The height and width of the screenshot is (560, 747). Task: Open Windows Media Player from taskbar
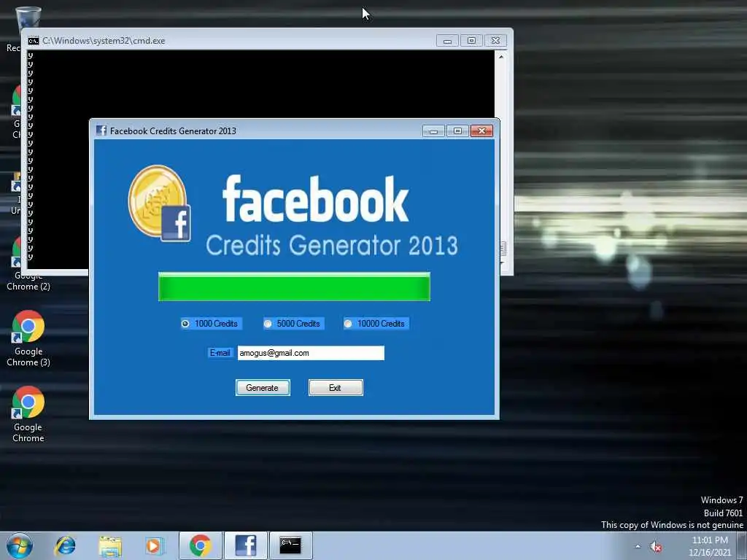click(155, 545)
